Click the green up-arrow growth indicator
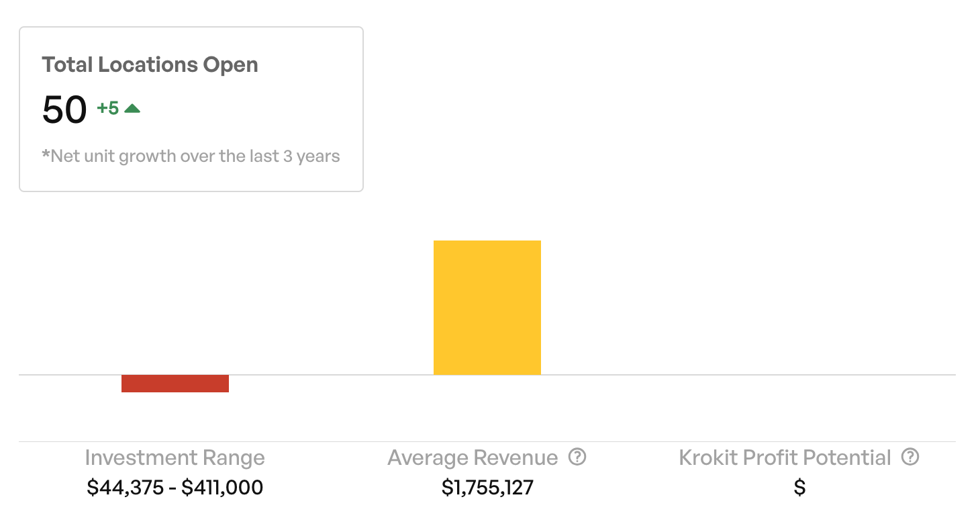980x524 pixels. pyautogui.click(x=132, y=108)
